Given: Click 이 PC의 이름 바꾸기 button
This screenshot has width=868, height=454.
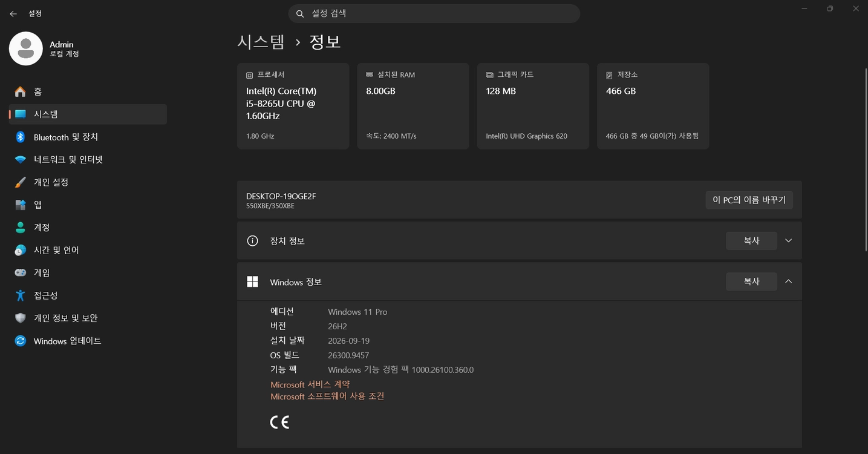Looking at the screenshot, I should click(749, 200).
